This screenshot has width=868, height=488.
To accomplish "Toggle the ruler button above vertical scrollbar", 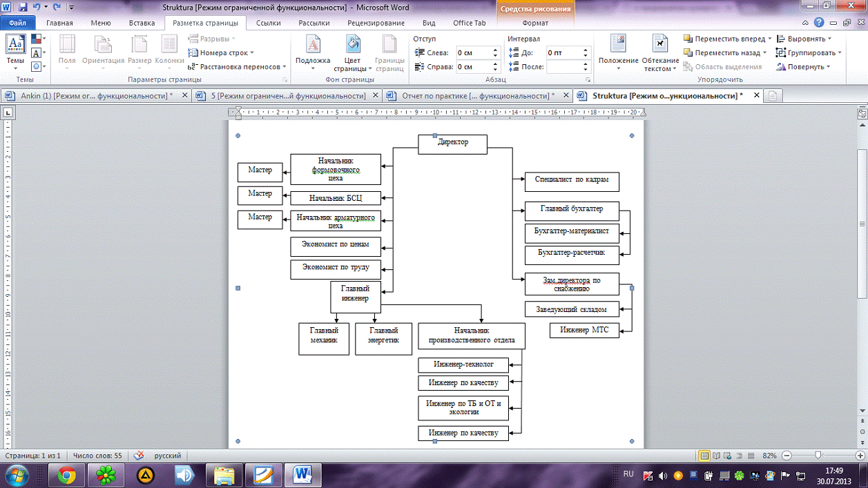I will click(x=862, y=113).
